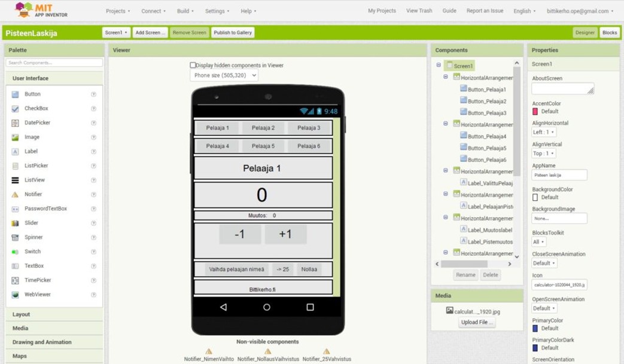624x364 pixels.
Task: Click the Label palette icon
Action: coord(15,151)
